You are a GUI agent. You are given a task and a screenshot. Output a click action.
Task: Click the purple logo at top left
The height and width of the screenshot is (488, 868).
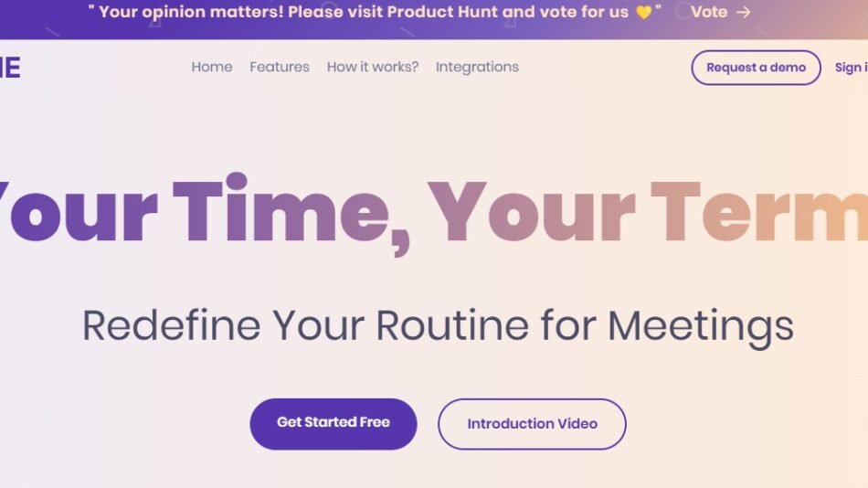pos(10,67)
